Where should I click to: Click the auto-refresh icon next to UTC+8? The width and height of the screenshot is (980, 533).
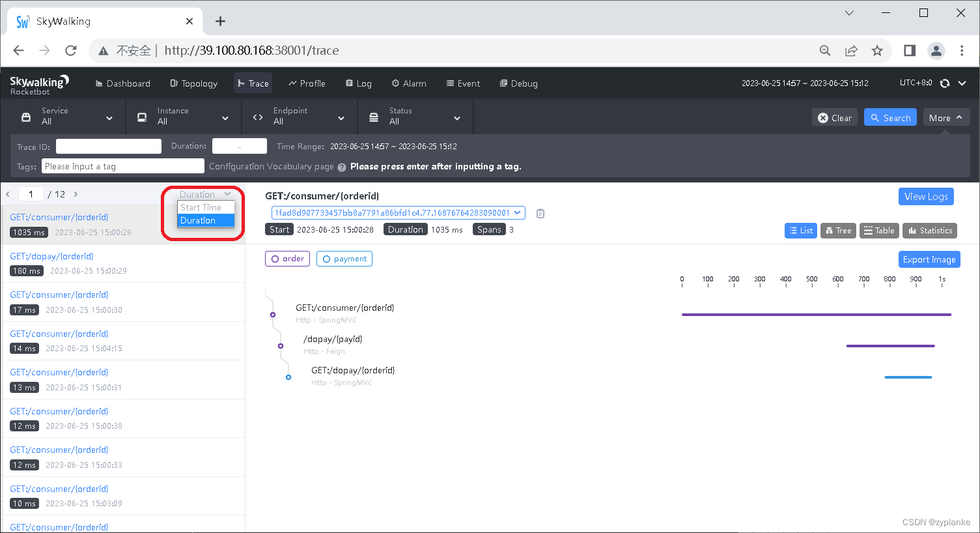coord(945,83)
